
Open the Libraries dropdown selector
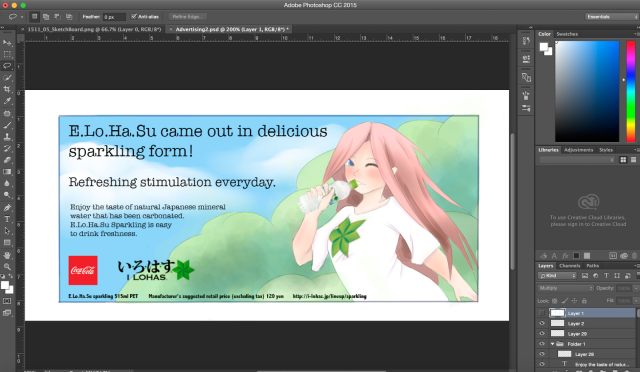tap(577, 160)
